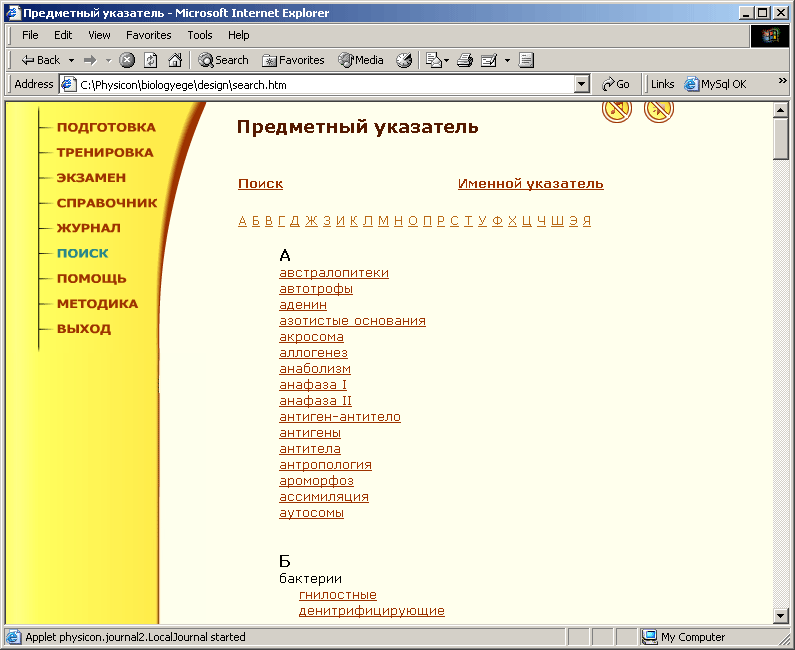795x650 pixels.
Task: Click the Mail toolbar icon
Action: [434, 60]
